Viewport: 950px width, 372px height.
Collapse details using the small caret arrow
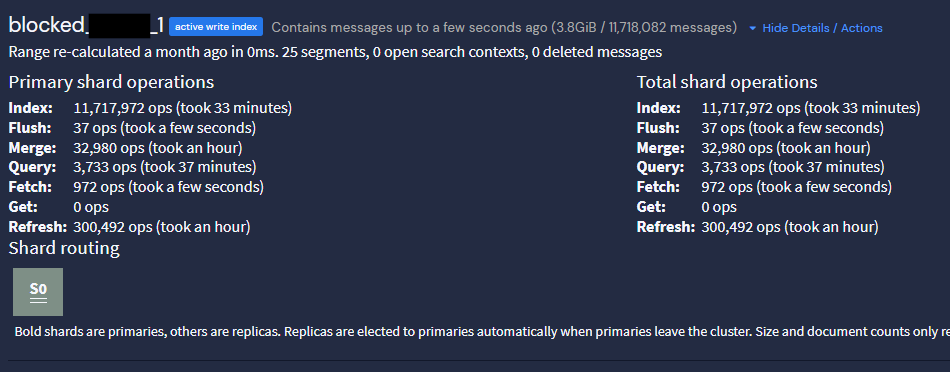pyautogui.click(x=752, y=28)
